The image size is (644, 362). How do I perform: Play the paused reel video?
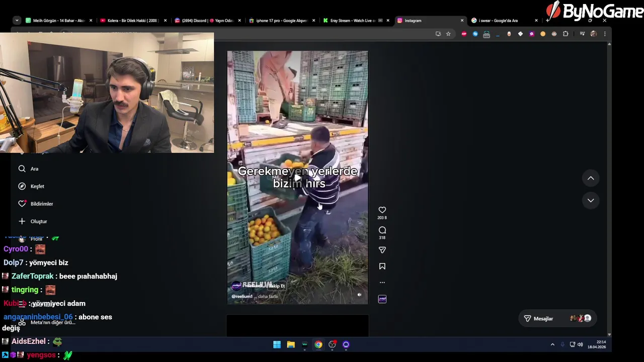[297, 177]
